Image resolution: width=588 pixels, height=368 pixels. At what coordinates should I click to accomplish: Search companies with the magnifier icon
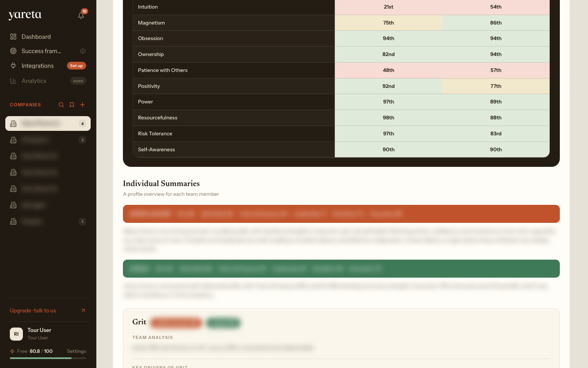pos(61,105)
